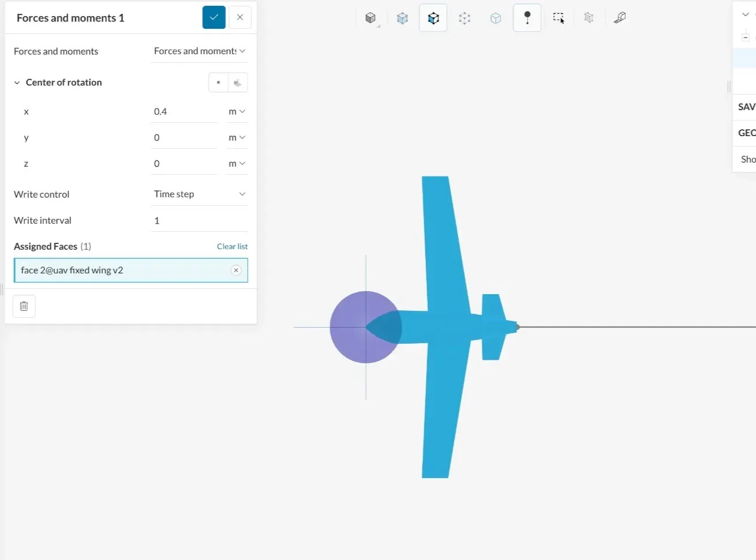Image resolution: width=756 pixels, height=560 pixels.
Task: Select the highlighted cube volume selection tool
Action: (x=433, y=17)
